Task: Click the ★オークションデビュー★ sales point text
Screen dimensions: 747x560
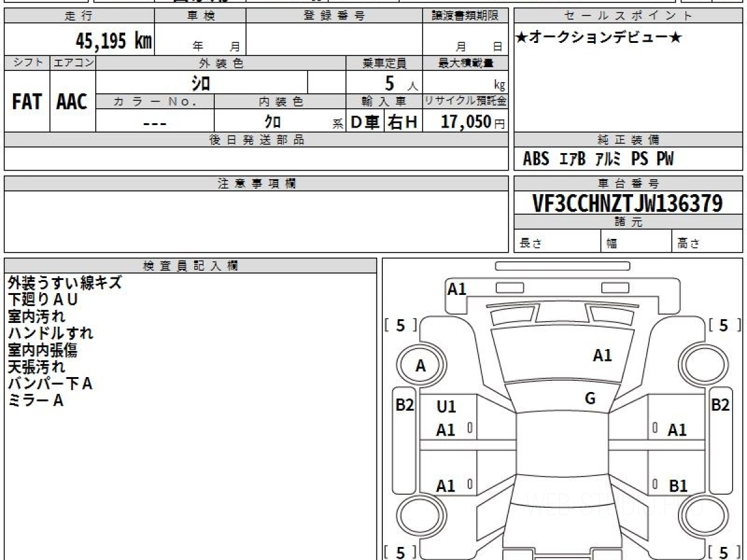Action: tap(599, 37)
